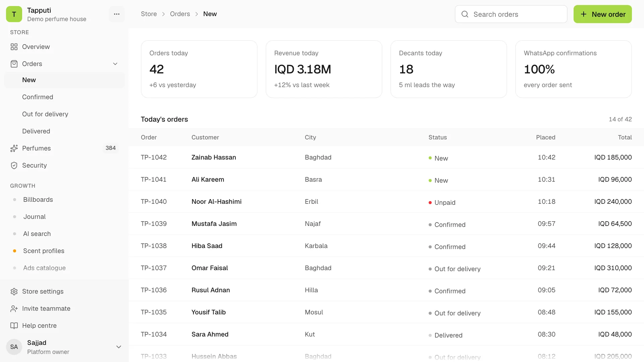The width and height of the screenshot is (644, 362).
Task: Open the Journal page
Action: [64, 217]
